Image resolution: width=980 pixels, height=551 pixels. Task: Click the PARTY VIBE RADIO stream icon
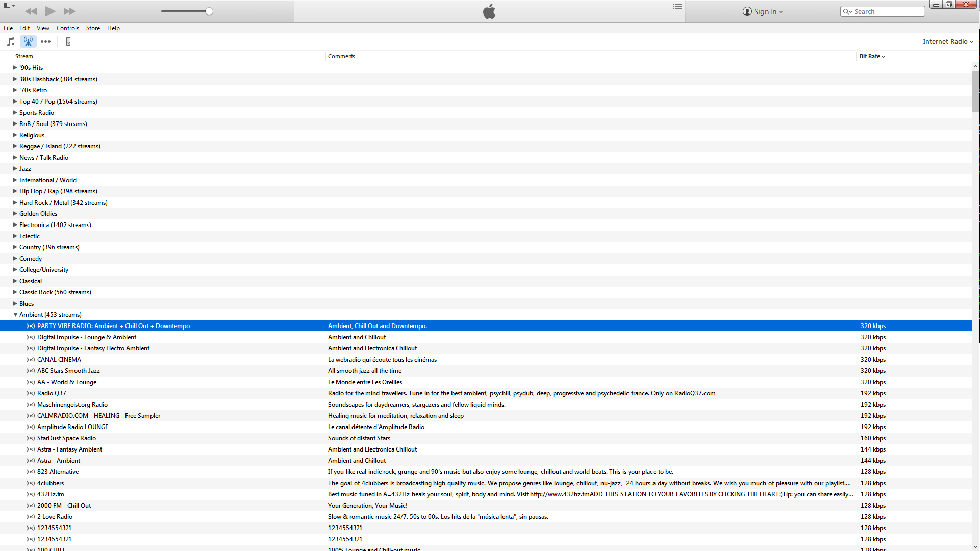click(x=31, y=326)
